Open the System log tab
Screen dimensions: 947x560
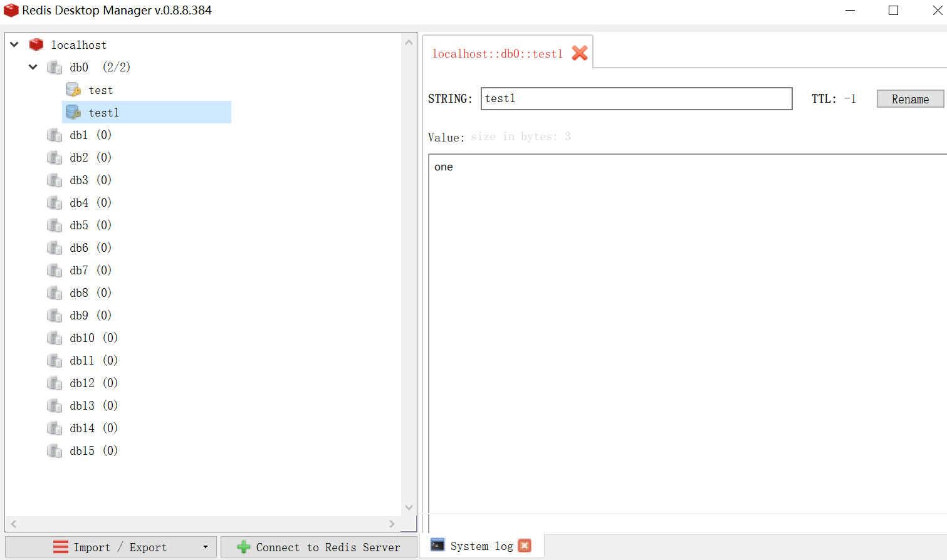pyautogui.click(x=481, y=546)
